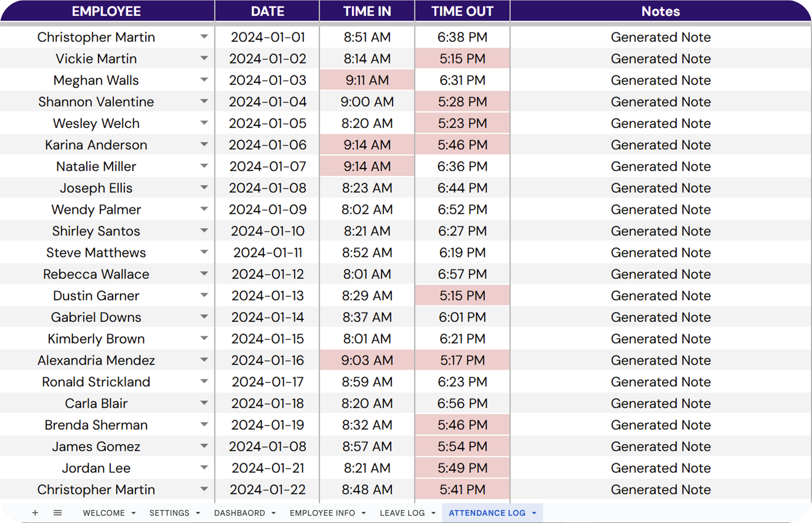Open ATTENDANCE LOG tab menu arrow
Screen dimensions: 812x523
coord(534,513)
